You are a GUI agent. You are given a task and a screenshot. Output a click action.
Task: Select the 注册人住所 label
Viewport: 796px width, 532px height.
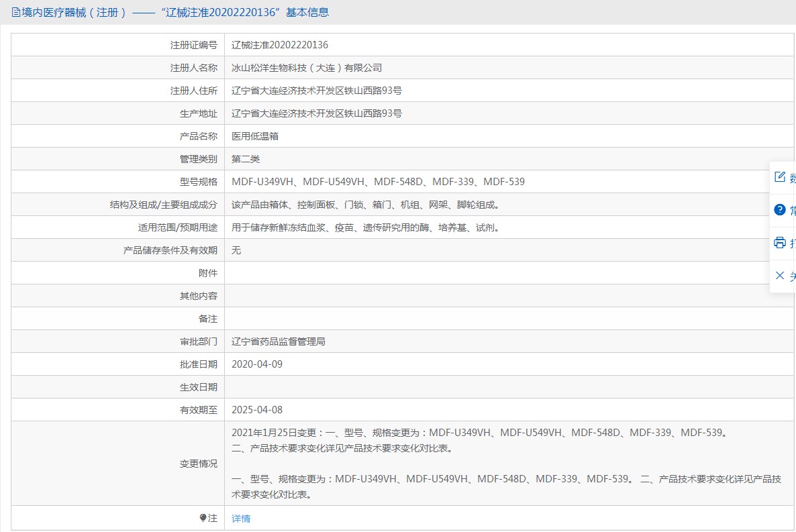click(x=193, y=91)
